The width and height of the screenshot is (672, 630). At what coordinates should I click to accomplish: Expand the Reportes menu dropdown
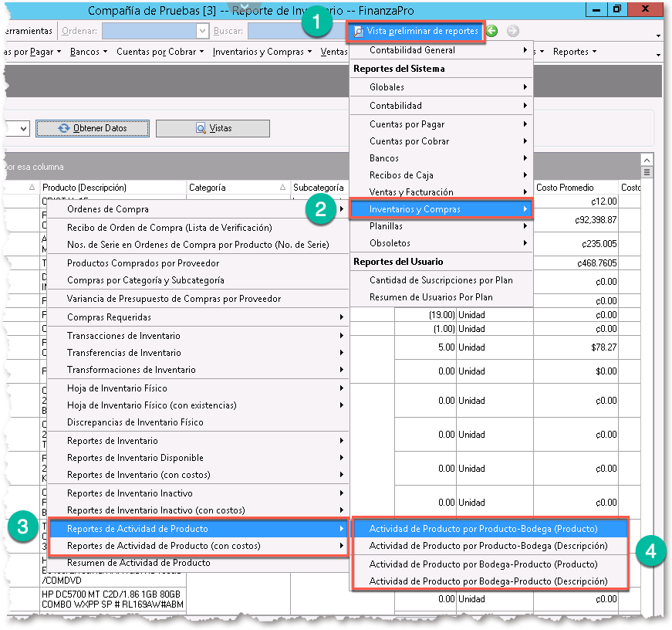pos(574,52)
